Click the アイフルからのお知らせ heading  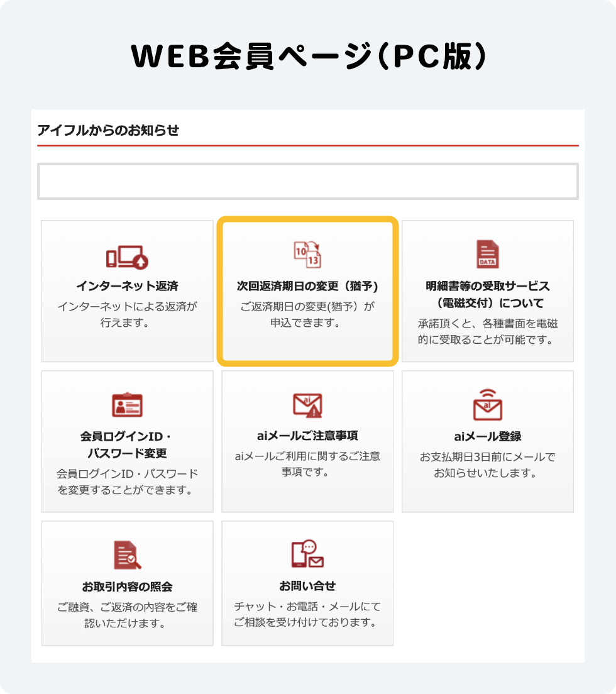tap(108, 130)
